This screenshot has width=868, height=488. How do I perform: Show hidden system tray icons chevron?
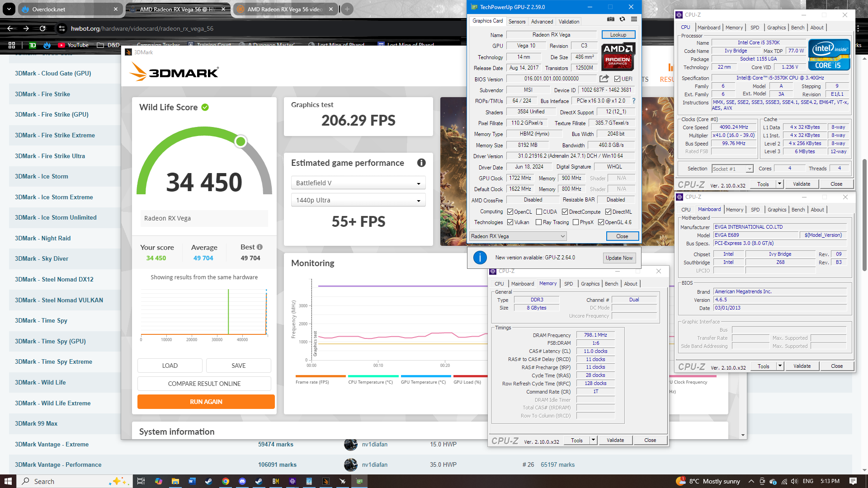[751, 481]
